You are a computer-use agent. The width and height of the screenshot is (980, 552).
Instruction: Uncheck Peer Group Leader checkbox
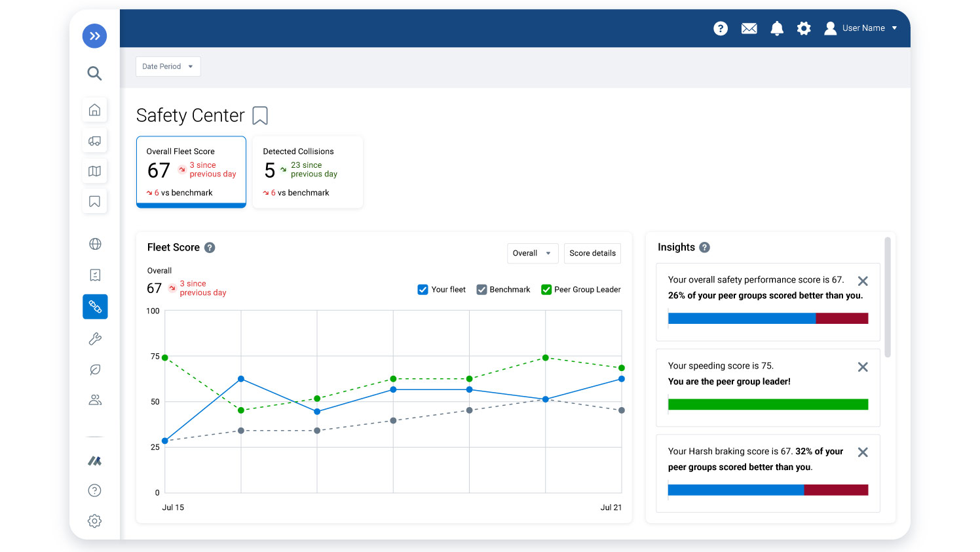coord(546,289)
